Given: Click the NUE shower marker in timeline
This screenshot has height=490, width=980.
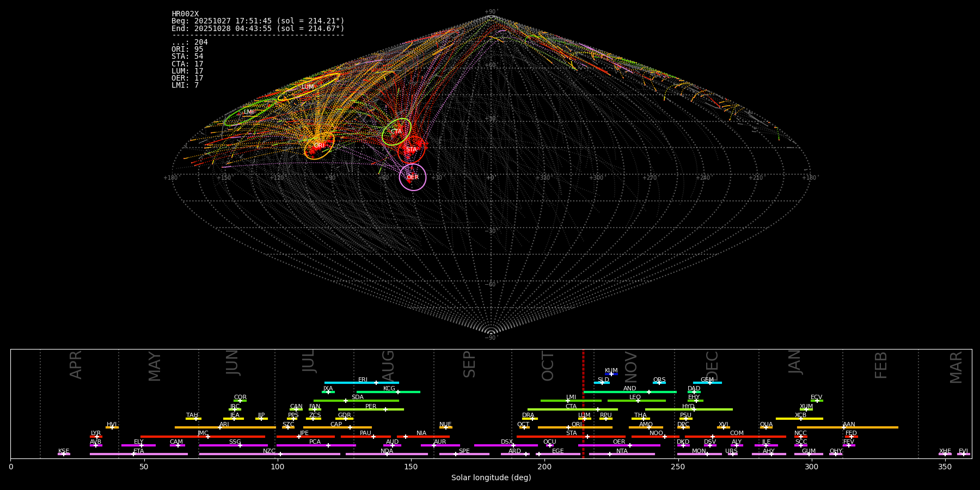Looking at the screenshot, I should [x=445, y=427].
